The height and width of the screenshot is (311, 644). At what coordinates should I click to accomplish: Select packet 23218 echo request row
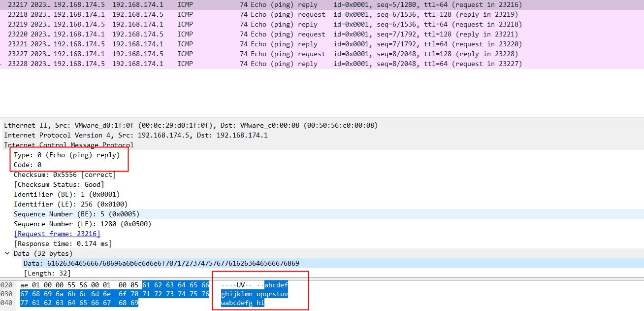[x=322, y=14]
